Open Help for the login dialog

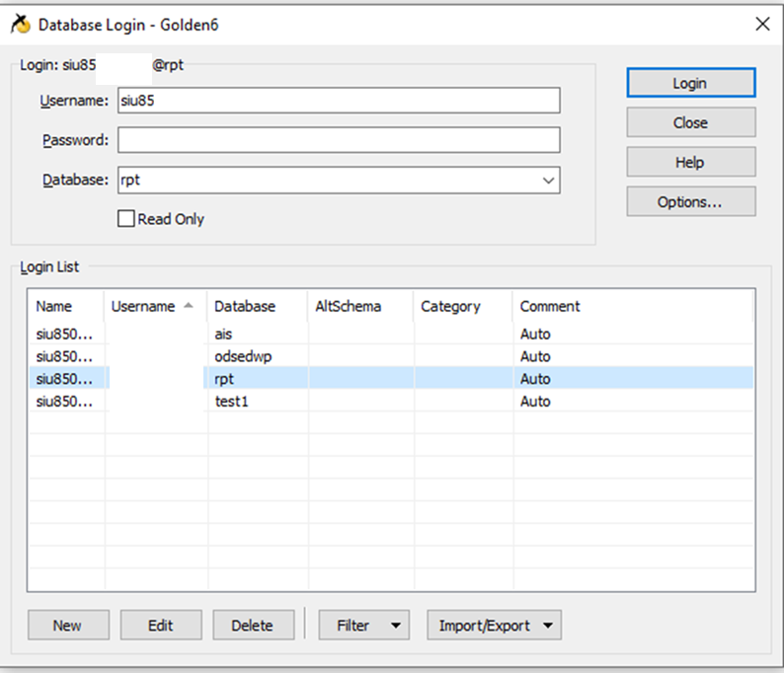click(691, 162)
